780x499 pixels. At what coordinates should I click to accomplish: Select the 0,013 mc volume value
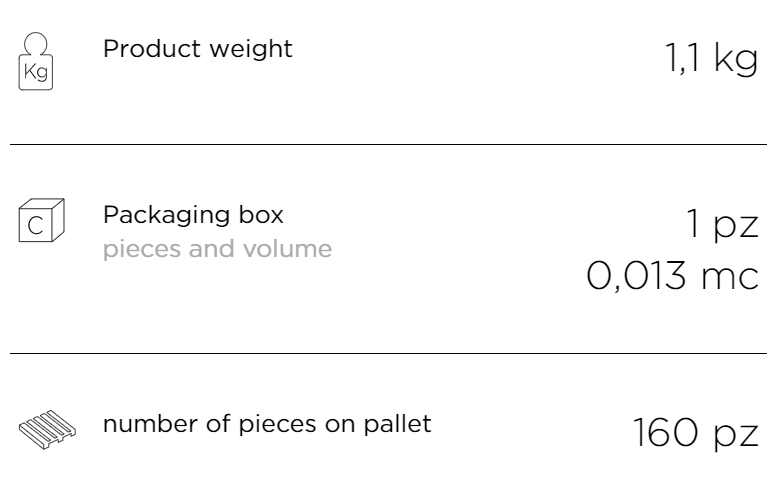point(673,276)
